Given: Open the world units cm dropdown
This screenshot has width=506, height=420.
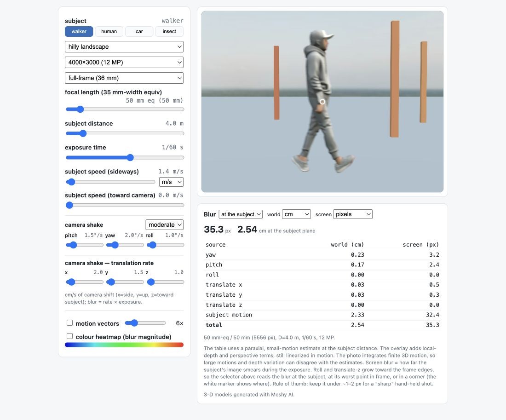Looking at the screenshot, I should coord(297,214).
